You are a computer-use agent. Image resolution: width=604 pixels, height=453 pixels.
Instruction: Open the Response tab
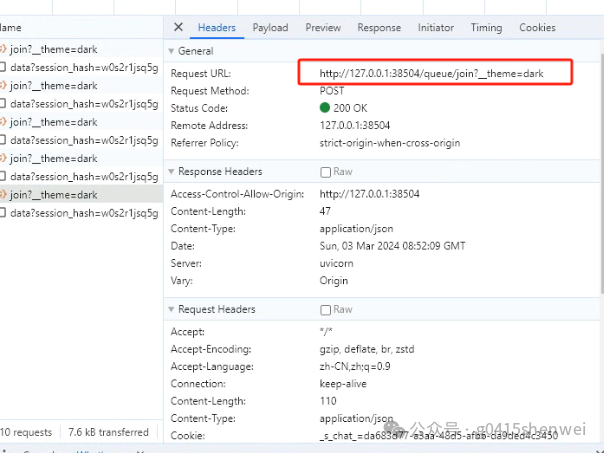(x=379, y=28)
